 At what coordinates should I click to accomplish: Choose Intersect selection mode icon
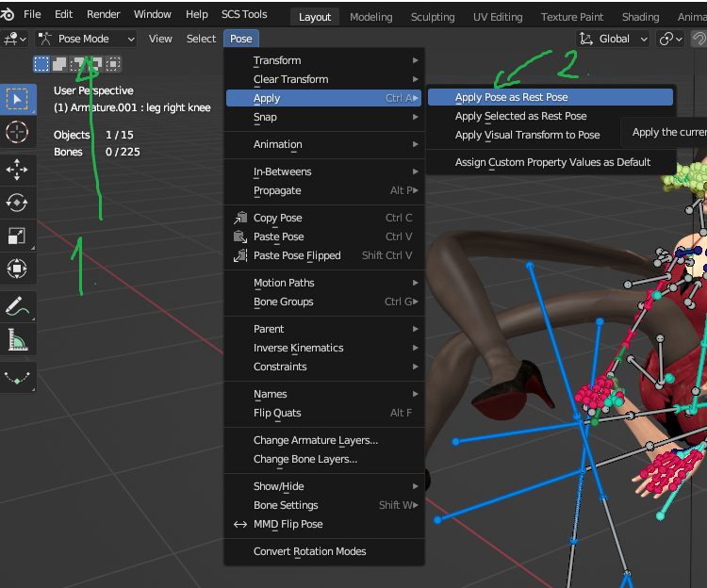(113, 64)
